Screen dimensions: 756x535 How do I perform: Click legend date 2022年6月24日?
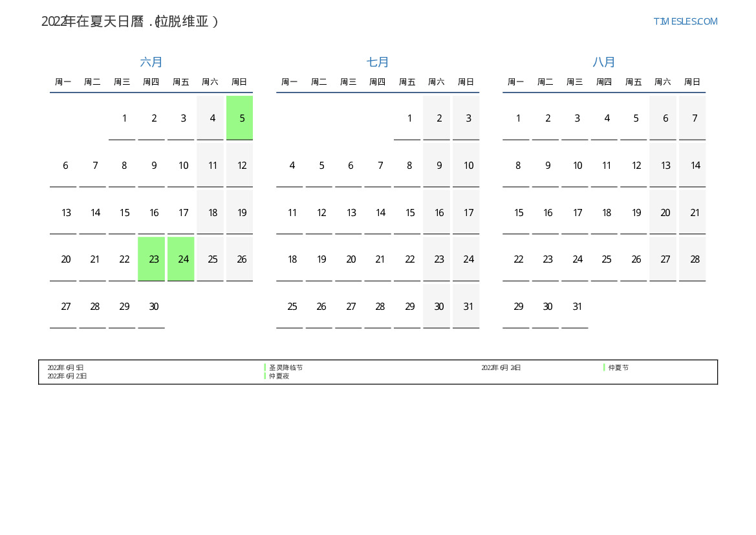coord(501,367)
